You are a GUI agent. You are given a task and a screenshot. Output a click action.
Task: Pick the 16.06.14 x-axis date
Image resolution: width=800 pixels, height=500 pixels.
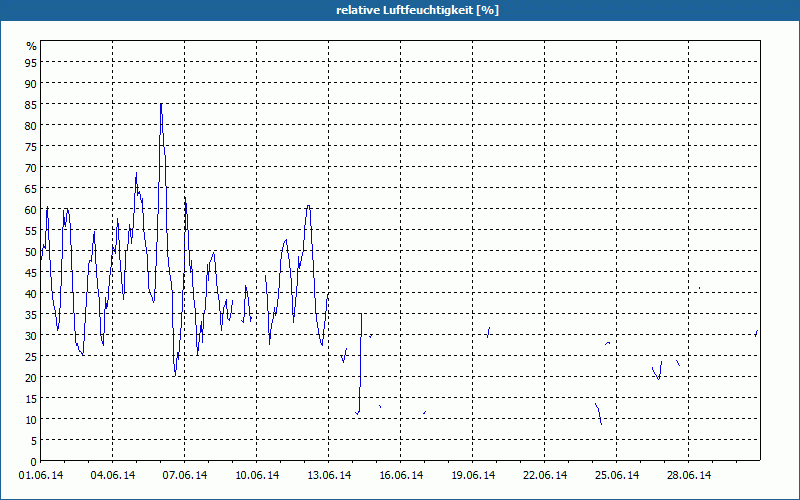click(x=401, y=475)
